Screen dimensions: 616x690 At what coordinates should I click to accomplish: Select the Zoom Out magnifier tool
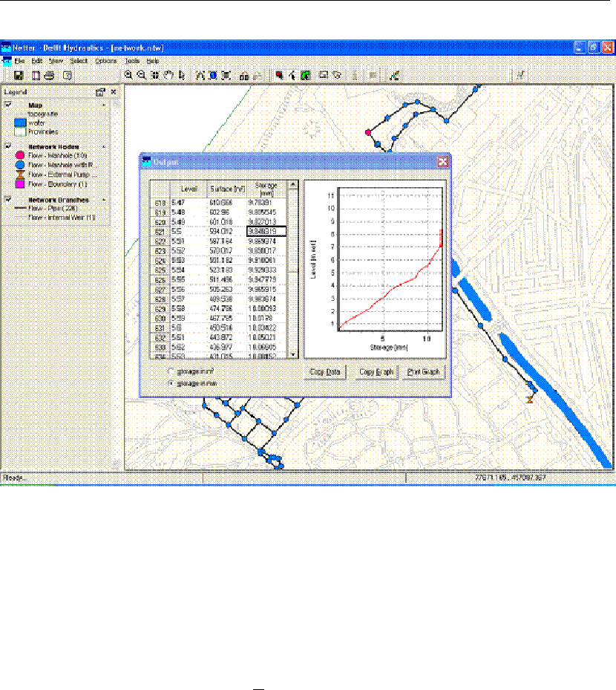click(x=142, y=75)
